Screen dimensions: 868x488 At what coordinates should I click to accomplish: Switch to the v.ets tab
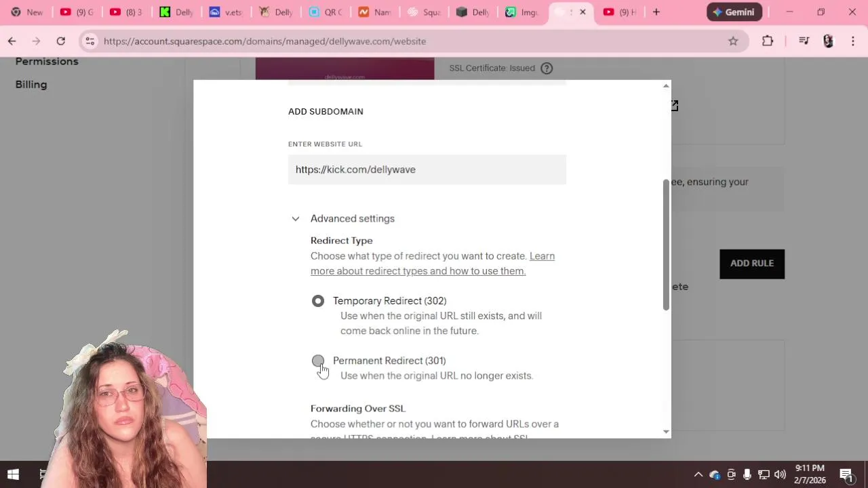[225, 12]
